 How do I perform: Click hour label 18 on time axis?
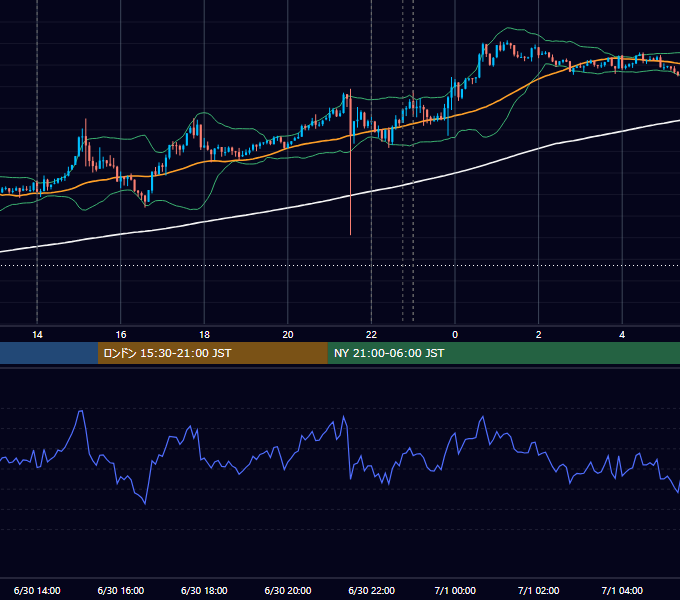204,335
